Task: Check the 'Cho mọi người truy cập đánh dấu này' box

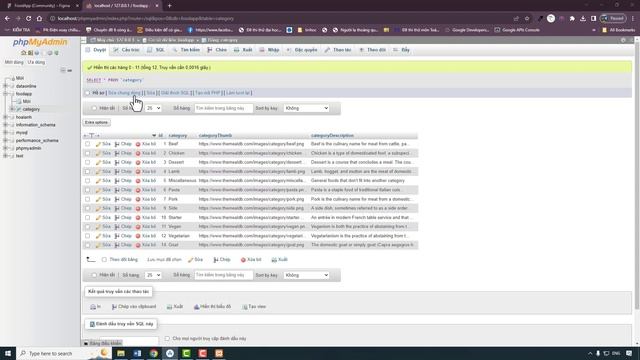Action: pos(167,338)
